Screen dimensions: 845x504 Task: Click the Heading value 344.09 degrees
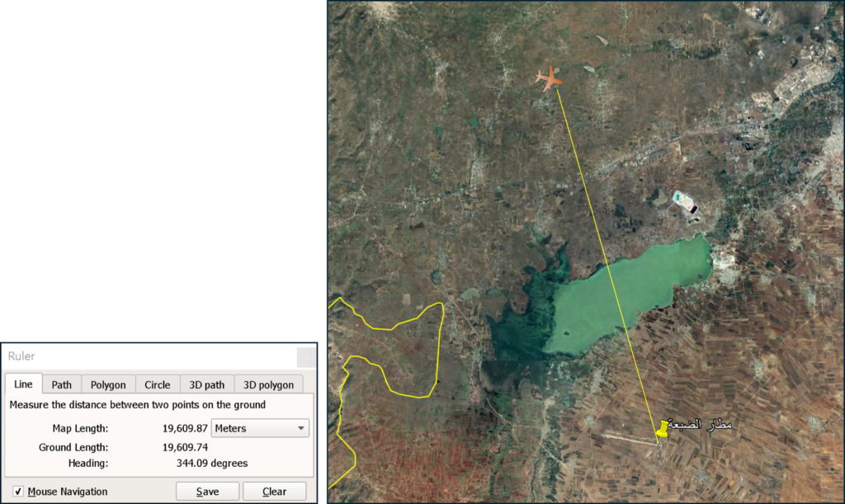(x=212, y=463)
